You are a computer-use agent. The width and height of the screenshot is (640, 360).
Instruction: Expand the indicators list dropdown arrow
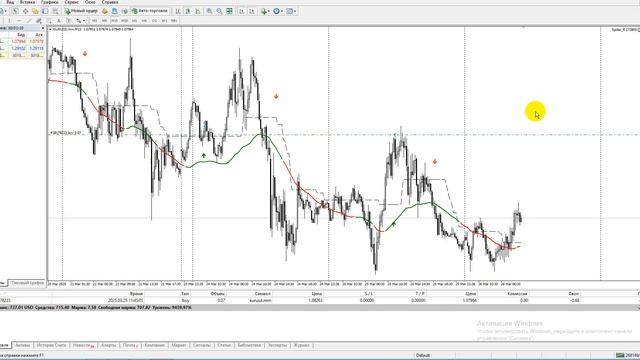coord(269,11)
